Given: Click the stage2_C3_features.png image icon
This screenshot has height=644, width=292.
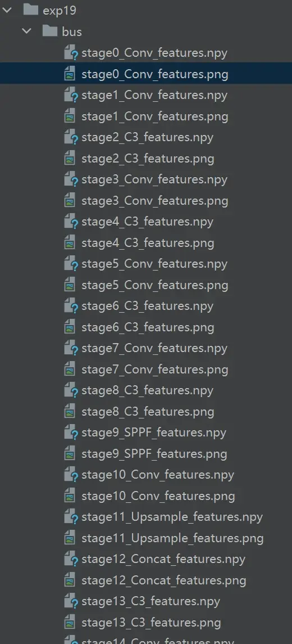Looking at the screenshot, I should pos(70,159).
